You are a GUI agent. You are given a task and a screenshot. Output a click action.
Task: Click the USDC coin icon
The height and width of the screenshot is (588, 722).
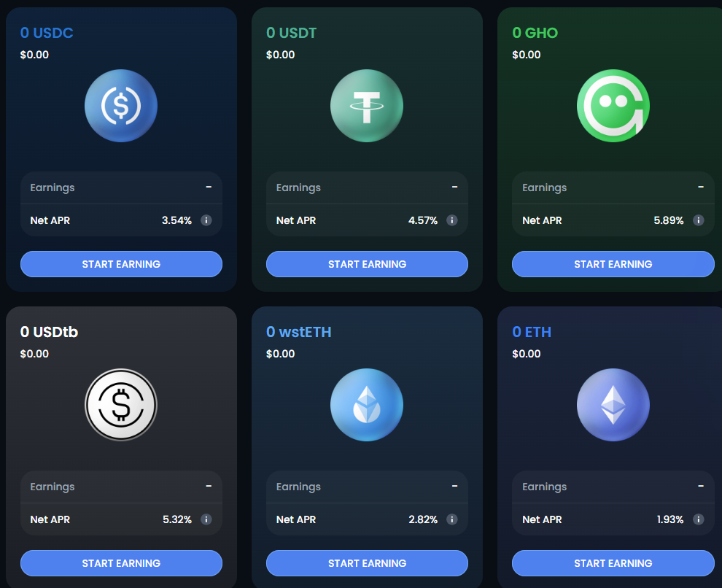(x=121, y=106)
